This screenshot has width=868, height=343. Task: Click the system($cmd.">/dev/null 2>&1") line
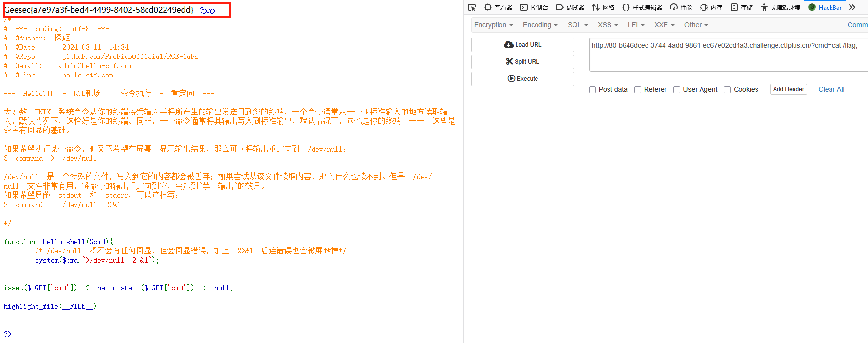pyautogui.click(x=97, y=260)
